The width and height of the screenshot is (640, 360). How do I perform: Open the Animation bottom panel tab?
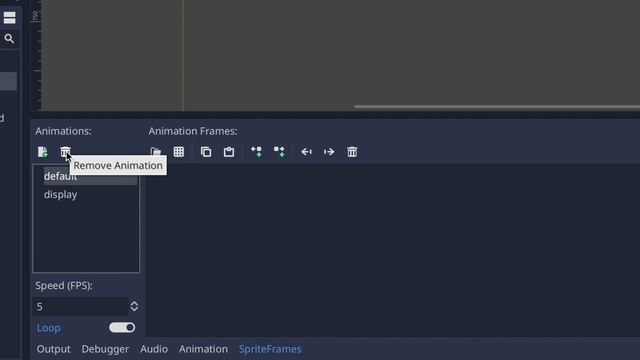pos(203,349)
